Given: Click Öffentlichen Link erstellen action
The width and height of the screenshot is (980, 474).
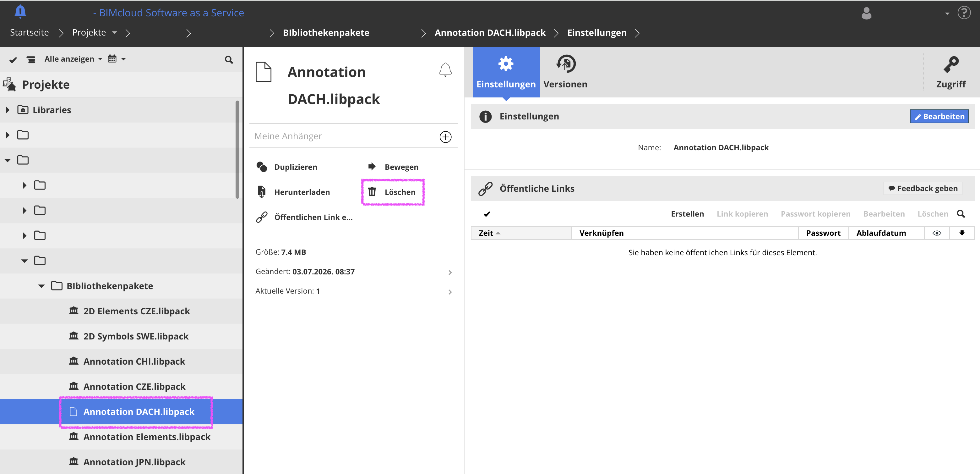Looking at the screenshot, I should 304,217.
